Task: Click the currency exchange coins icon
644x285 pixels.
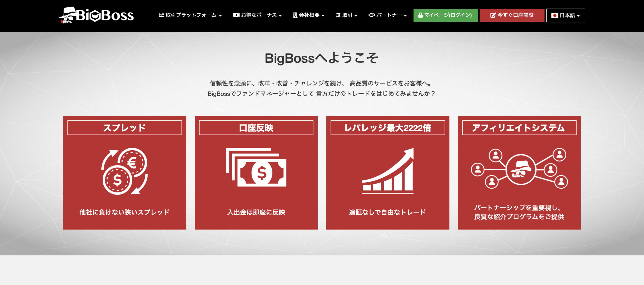Action: [125, 171]
